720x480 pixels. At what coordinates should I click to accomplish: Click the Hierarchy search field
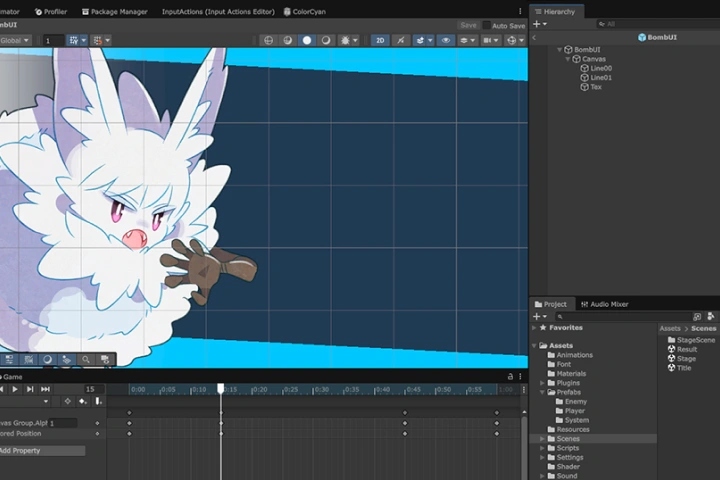point(658,24)
